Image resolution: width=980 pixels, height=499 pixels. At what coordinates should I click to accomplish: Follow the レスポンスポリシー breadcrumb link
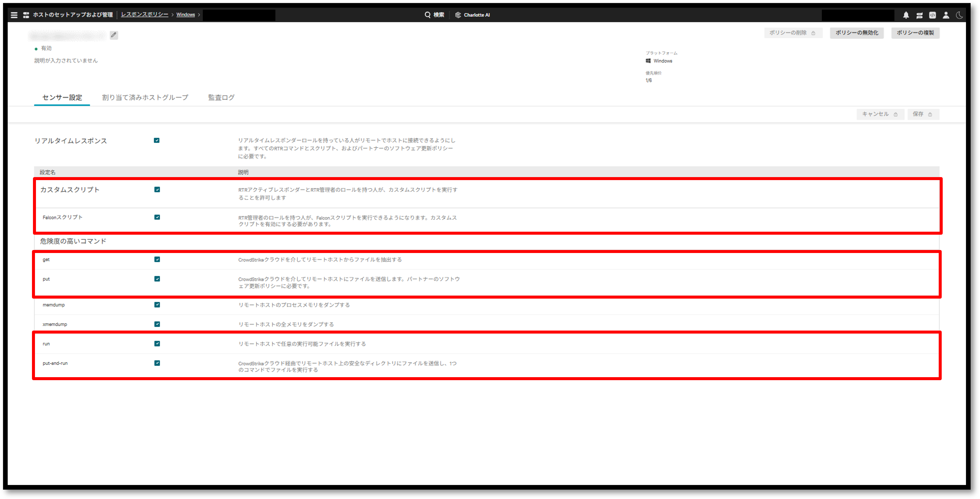click(x=145, y=14)
